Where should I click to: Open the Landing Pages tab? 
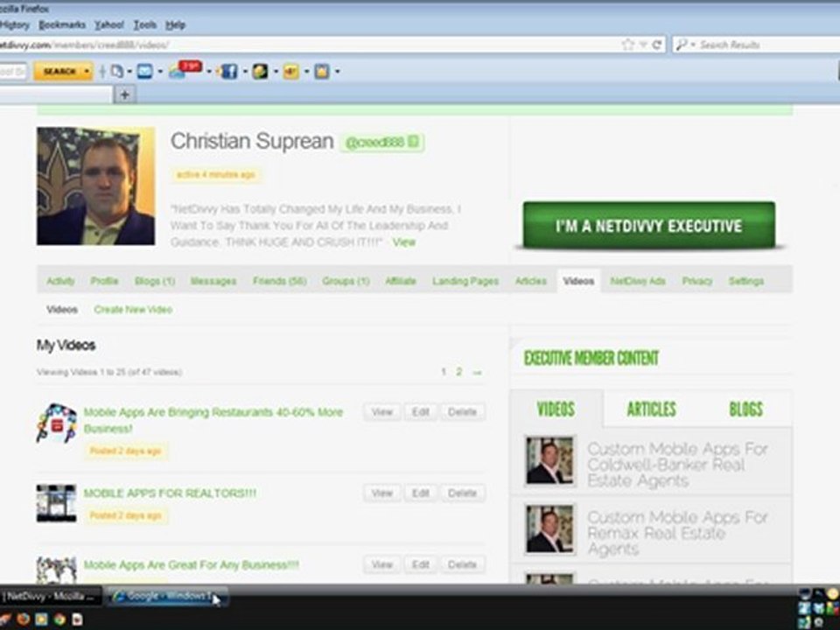click(x=465, y=281)
